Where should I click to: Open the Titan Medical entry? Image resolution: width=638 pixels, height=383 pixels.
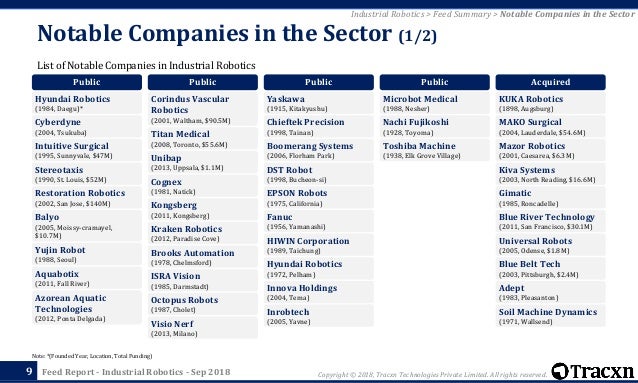[x=203, y=139]
